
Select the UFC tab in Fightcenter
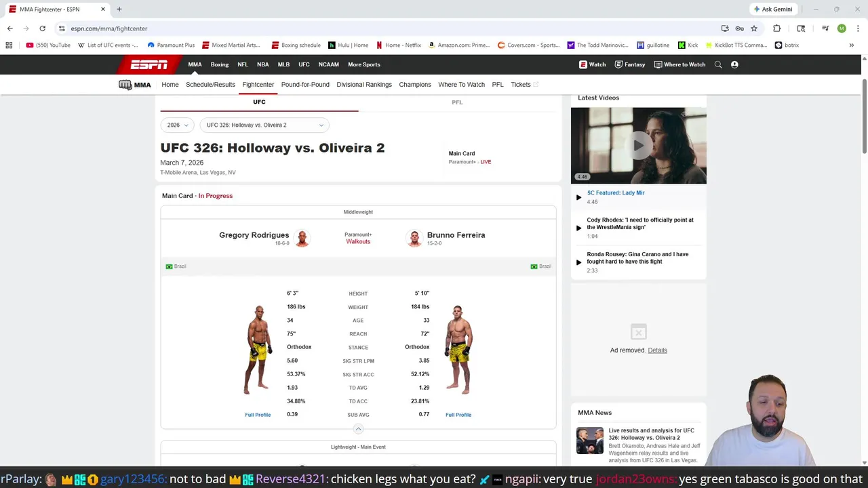(259, 102)
